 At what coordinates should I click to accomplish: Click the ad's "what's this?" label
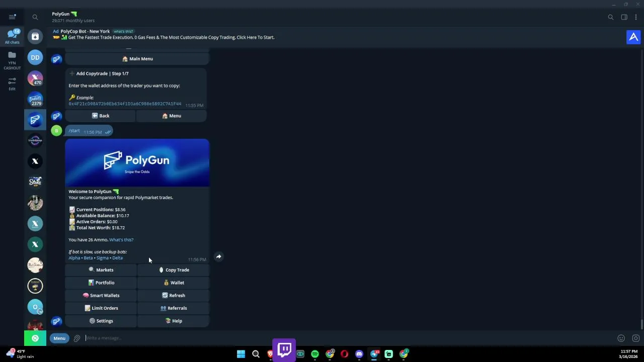click(x=123, y=31)
